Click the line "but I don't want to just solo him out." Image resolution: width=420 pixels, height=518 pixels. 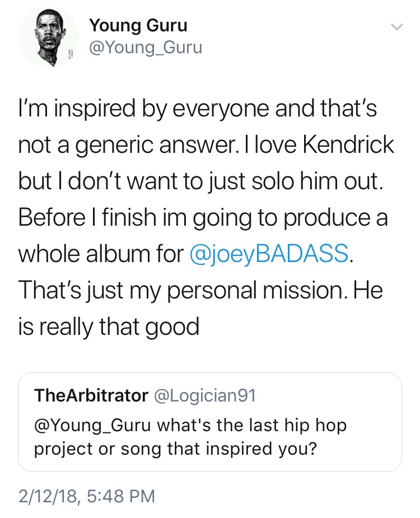coord(200,181)
